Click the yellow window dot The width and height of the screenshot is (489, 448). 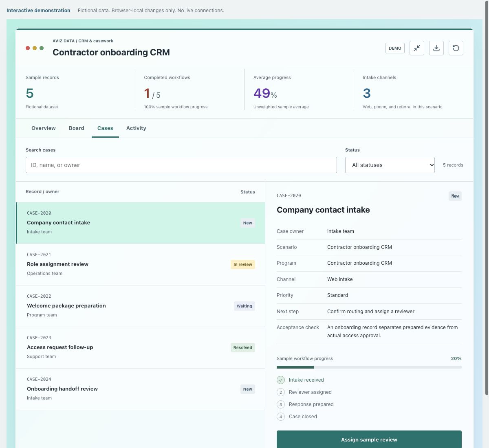click(x=35, y=48)
